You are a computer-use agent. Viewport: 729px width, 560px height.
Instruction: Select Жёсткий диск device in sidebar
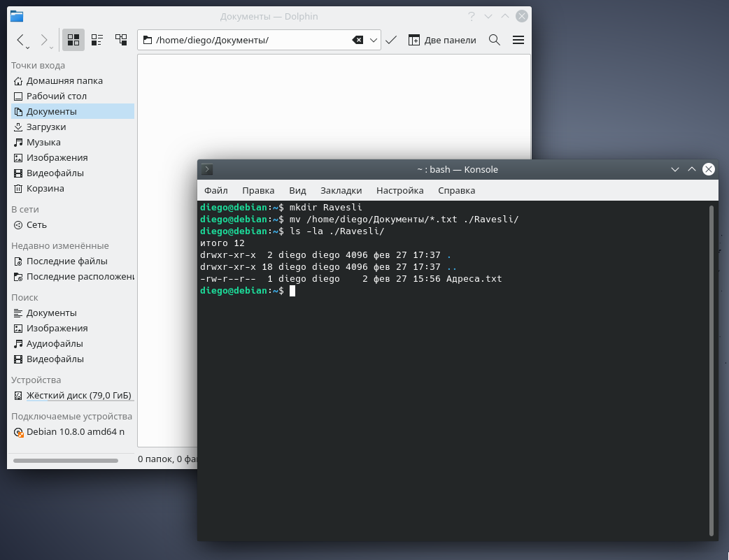pyautogui.click(x=78, y=395)
